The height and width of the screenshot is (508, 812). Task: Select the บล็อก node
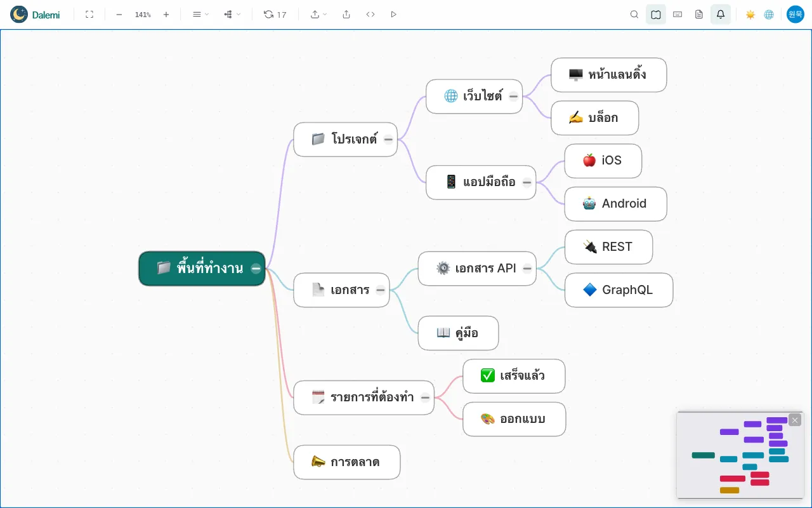(594, 117)
